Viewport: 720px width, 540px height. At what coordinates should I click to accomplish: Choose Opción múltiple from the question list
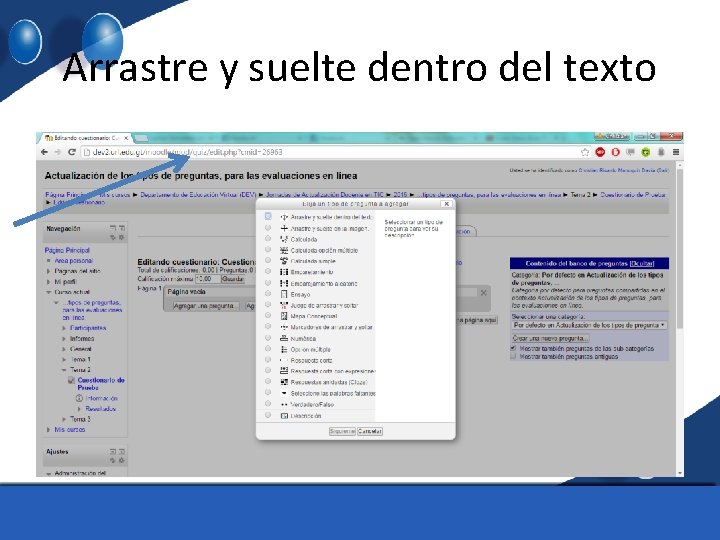[x=310, y=349]
